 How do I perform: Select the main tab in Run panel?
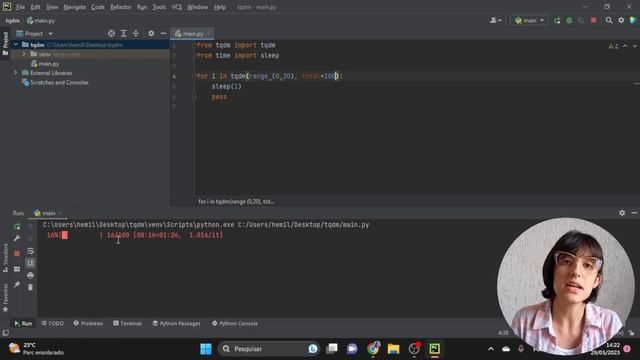tap(49, 213)
